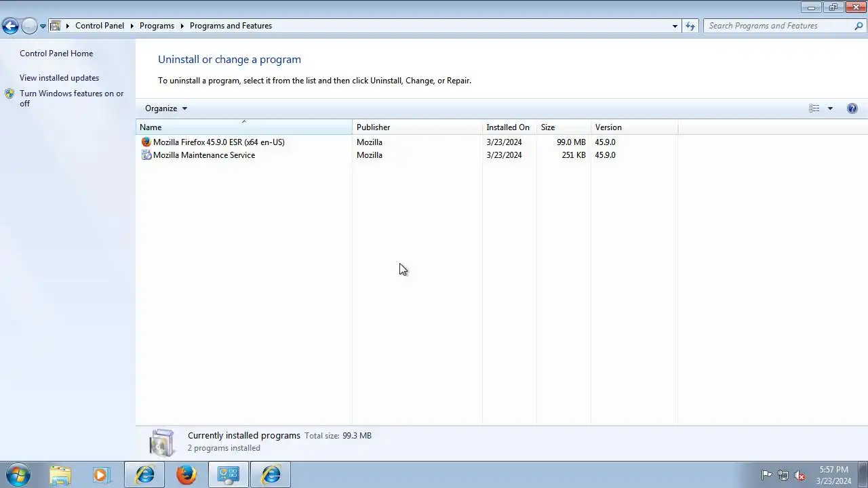Sort by the Name column header
This screenshot has width=868, height=488.
[244, 127]
